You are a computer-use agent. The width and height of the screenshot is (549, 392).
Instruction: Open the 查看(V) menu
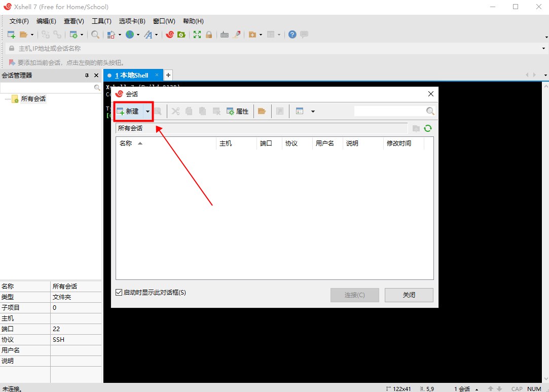[74, 21]
